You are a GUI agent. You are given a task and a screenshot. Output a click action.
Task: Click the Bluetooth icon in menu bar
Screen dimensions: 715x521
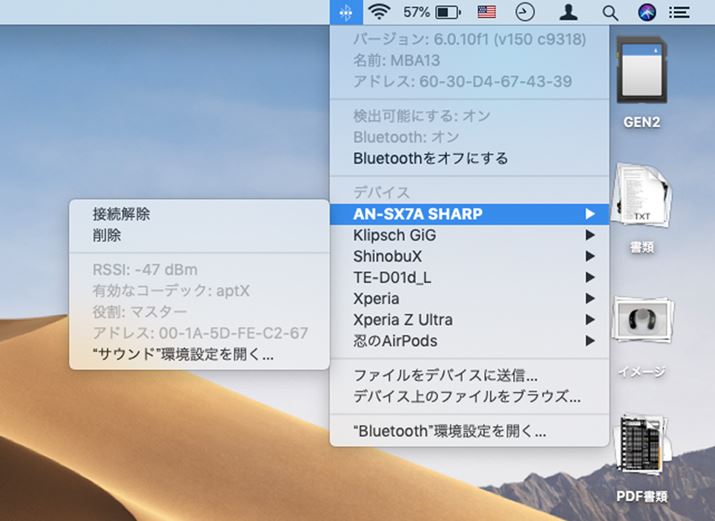coord(345,13)
